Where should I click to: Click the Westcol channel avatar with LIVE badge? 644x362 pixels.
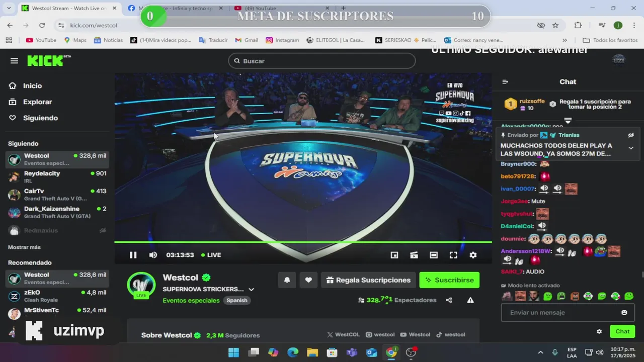(x=141, y=286)
